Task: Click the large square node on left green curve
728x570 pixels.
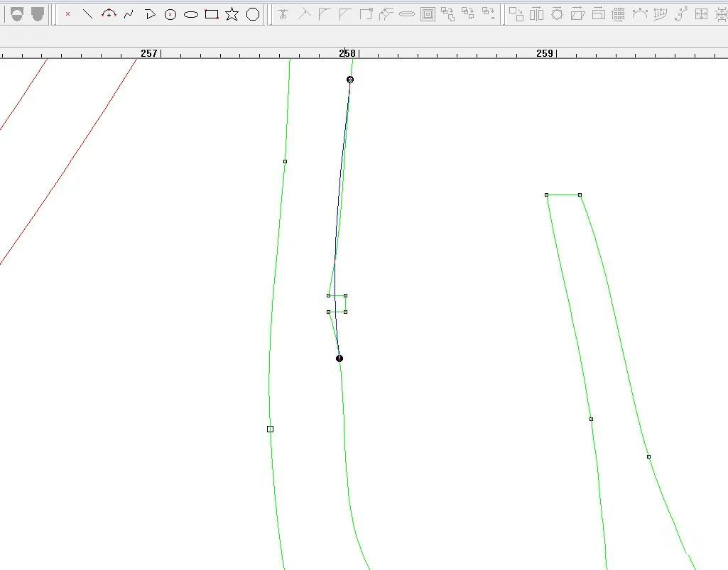Action: pyautogui.click(x=270, y=429)
